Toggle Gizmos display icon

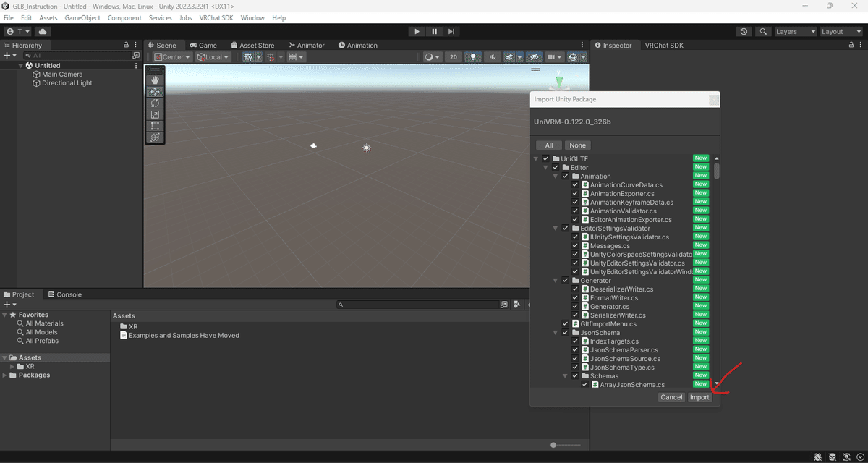coord(573,57)
